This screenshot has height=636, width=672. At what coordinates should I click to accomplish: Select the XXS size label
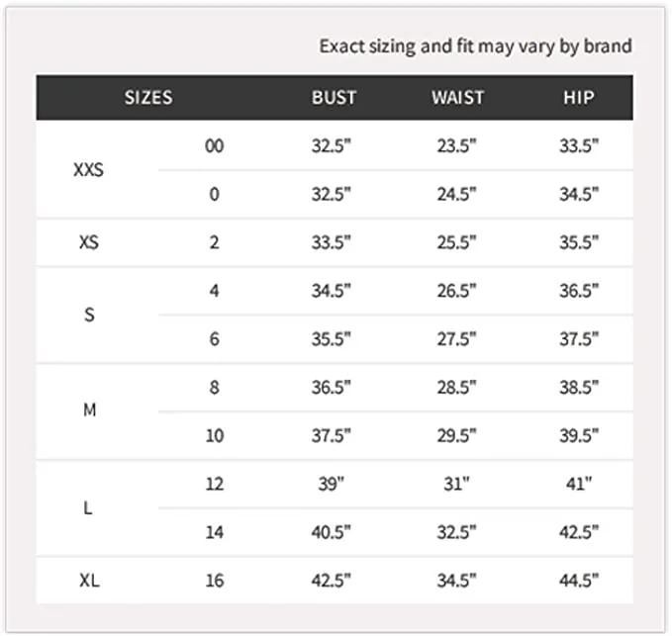(x=89, y=170)
